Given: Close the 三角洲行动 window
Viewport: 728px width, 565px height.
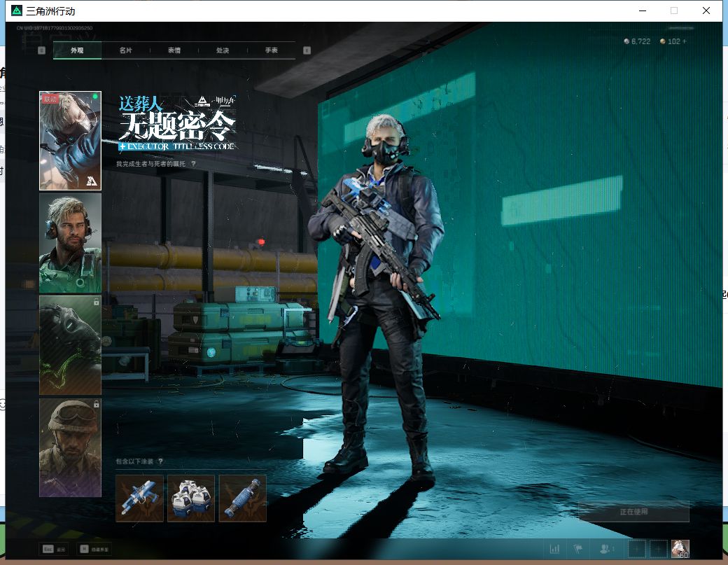Looking at the screenshot, I should coord(706,11).
